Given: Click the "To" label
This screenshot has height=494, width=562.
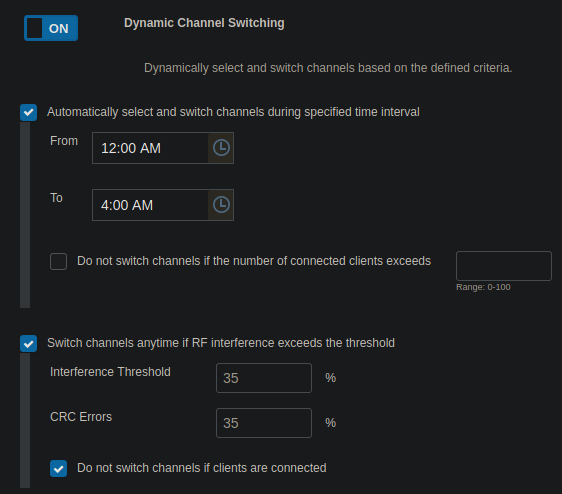Looking at the screenshot, I should [56, 198].
